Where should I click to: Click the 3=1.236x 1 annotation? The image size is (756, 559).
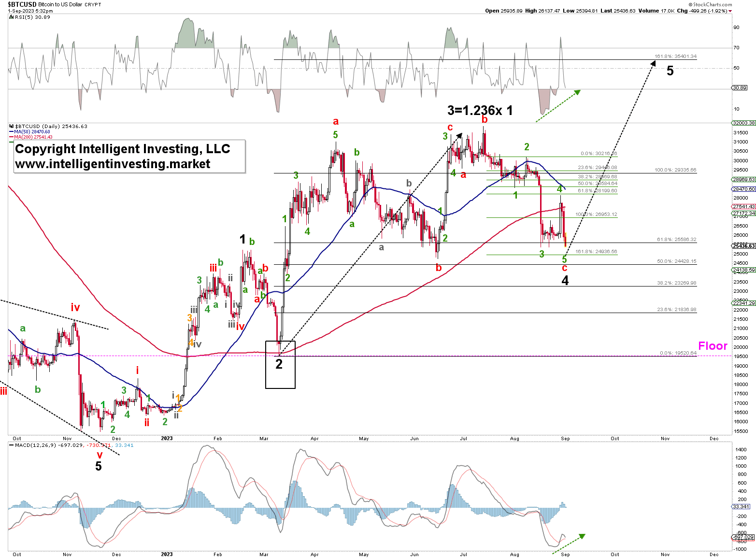coord(480,111)
